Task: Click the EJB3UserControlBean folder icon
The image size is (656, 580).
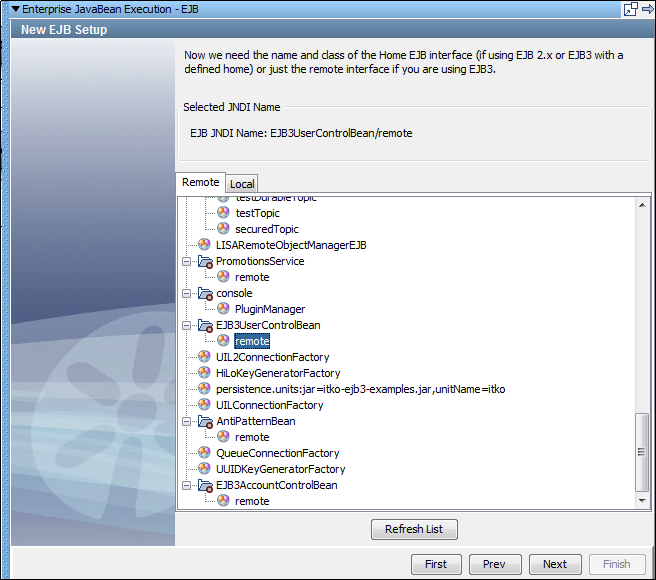Action: (x=205, y=325)
